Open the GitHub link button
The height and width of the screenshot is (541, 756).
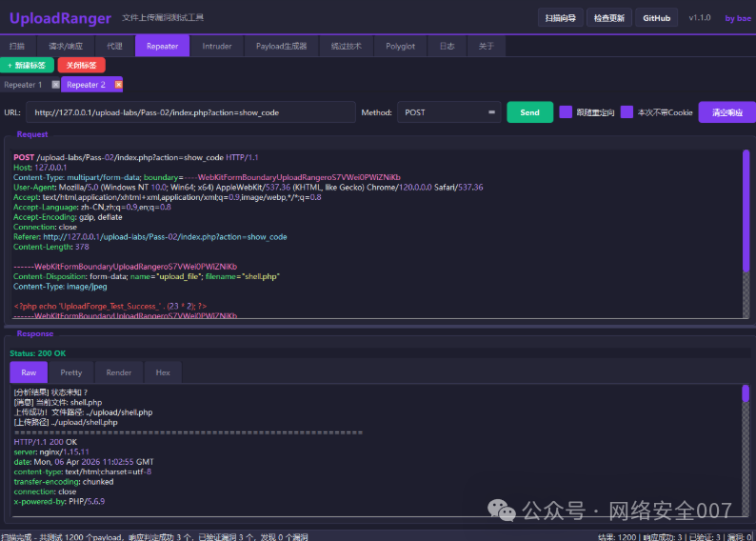[656, 18]
